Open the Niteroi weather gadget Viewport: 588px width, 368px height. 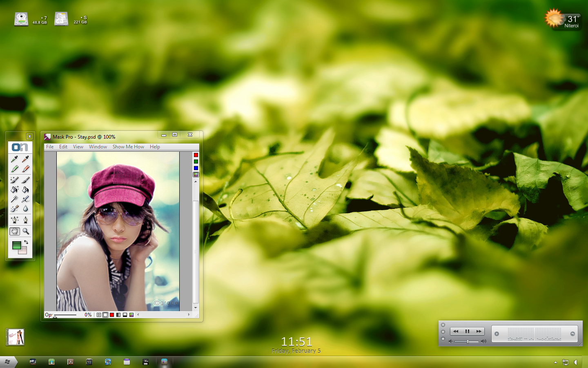pos(563,19)
